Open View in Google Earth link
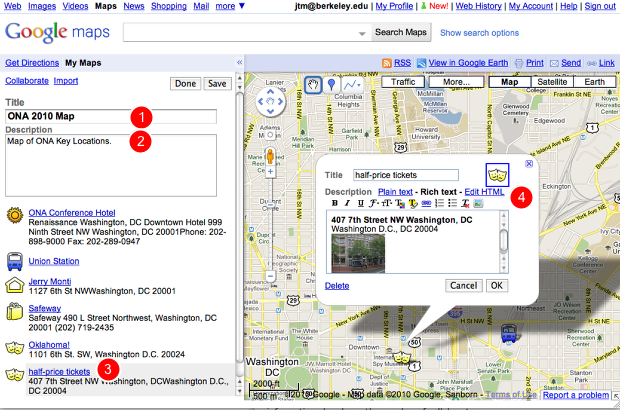Image resolution: width=620 pixels, height=410 pixels. pos(468,63)
